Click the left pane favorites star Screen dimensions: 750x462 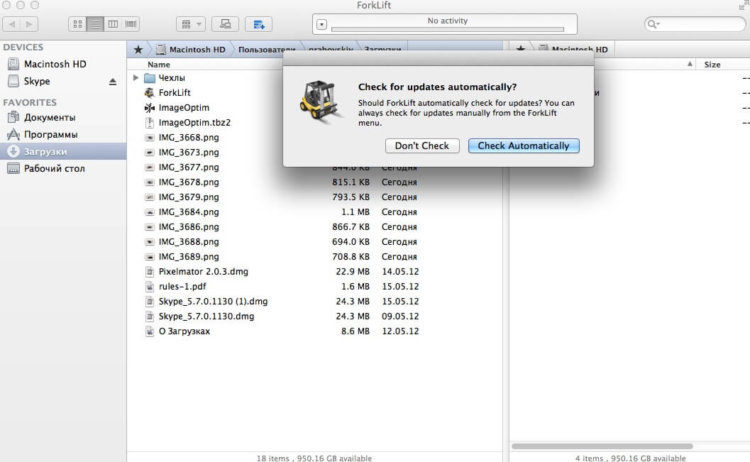click(x=138, y=49)
